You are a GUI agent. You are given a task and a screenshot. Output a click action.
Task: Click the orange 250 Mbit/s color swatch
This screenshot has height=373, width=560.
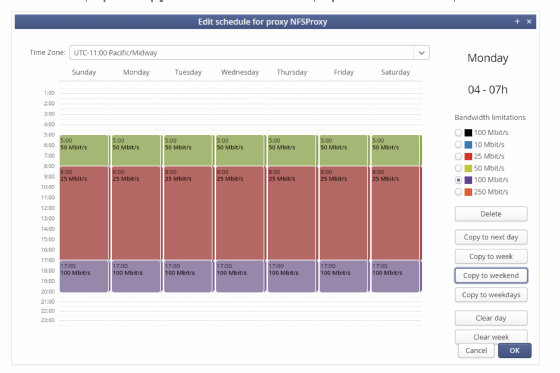(x=468, y=192)
